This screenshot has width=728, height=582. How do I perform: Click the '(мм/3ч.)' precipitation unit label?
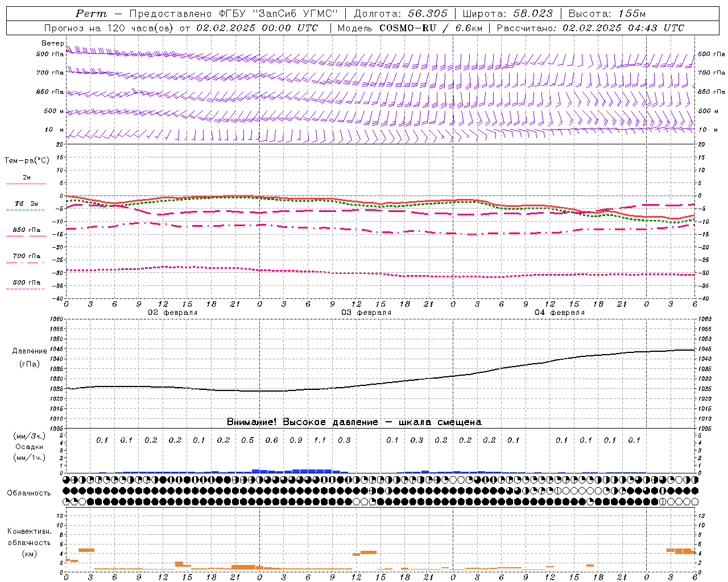(x=30, y=436)
